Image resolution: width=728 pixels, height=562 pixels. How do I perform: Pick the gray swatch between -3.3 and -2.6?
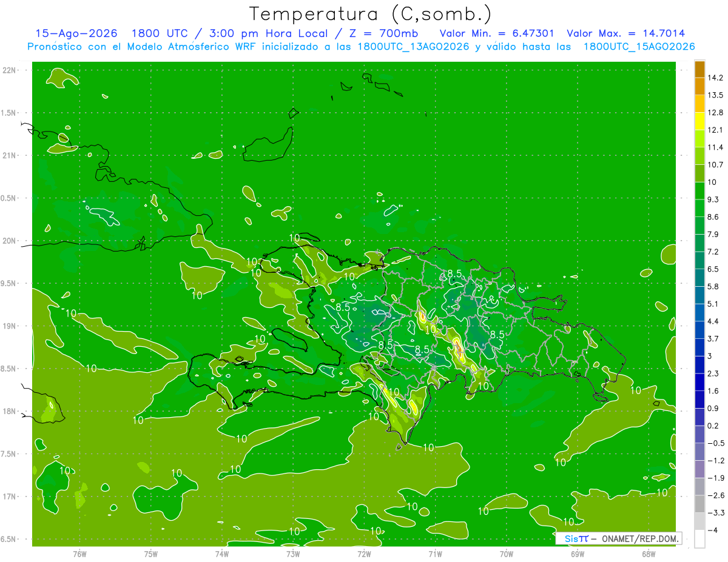click(x=699, y=504)
